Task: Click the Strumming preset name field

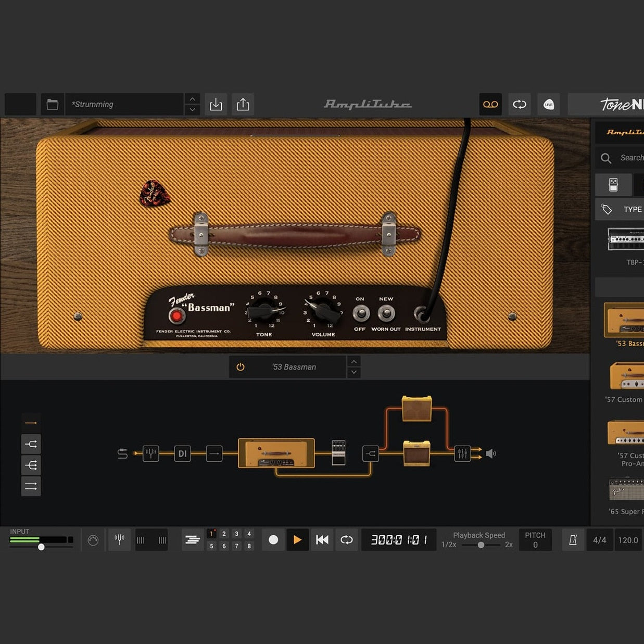Action: 124,104
